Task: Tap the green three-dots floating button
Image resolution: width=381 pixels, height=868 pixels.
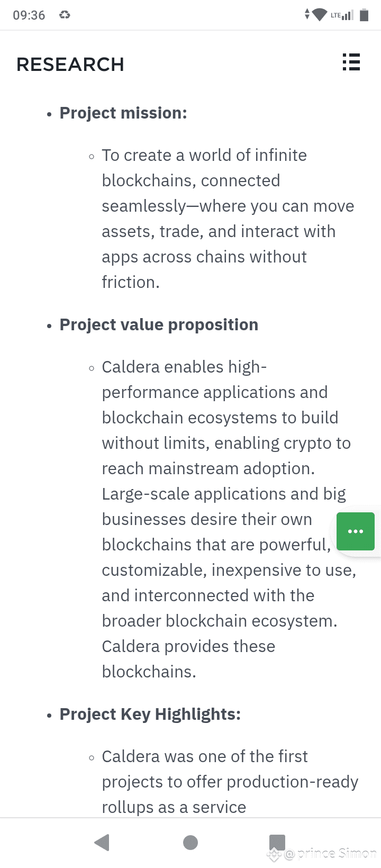Action: (356, 531)
